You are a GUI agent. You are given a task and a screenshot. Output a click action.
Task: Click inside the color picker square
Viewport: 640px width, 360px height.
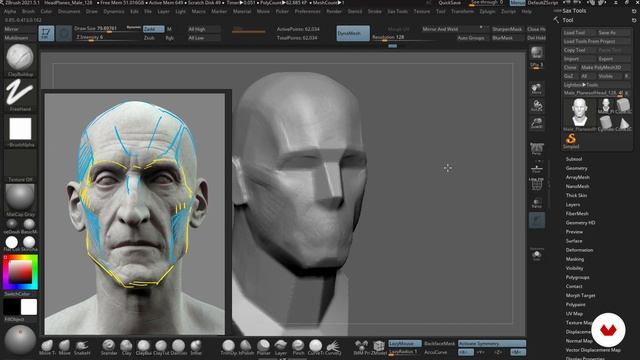click(x=20, y=272)
